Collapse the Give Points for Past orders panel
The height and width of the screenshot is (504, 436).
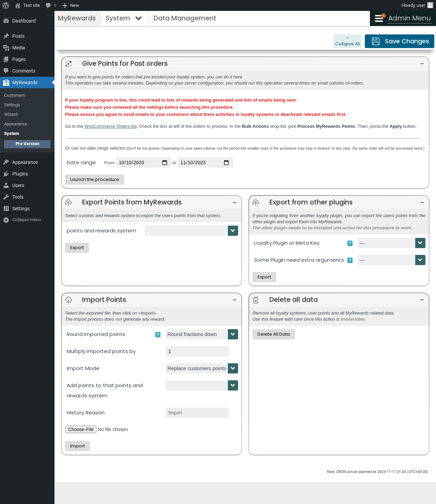[422, 64]
